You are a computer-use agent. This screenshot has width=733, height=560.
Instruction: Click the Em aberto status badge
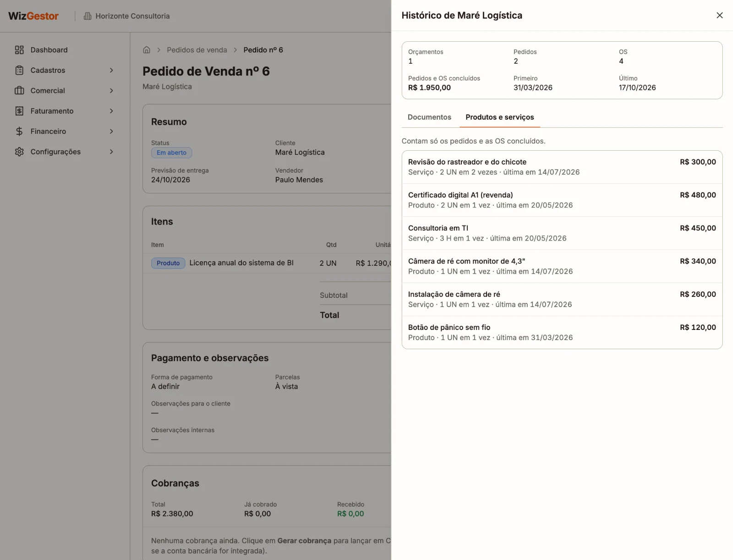(172, 153)
